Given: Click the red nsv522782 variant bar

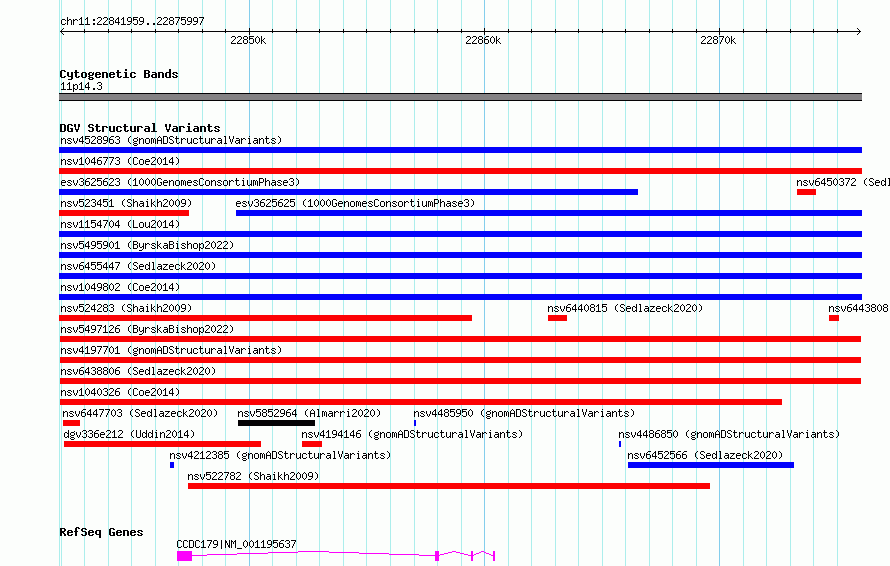Looking at the screenshot, I should pos(449,486).
